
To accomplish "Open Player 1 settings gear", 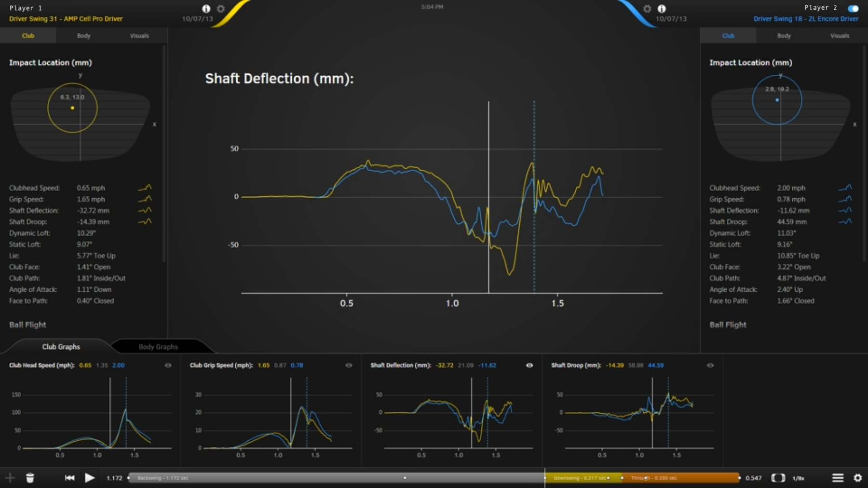I will tap(221, 9).
